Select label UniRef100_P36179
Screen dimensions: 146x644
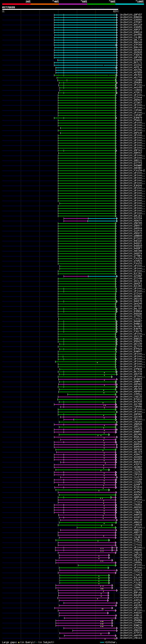point(131,331)
